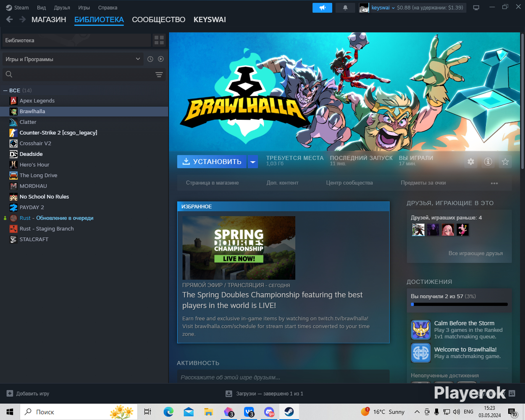Open Brawlhalla settings gear

click(x=471, y=162)
